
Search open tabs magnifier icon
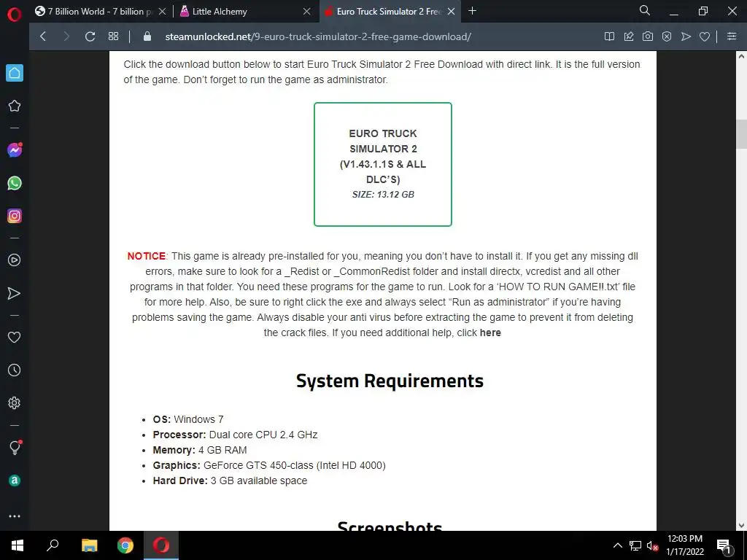[x=645, y=10]
